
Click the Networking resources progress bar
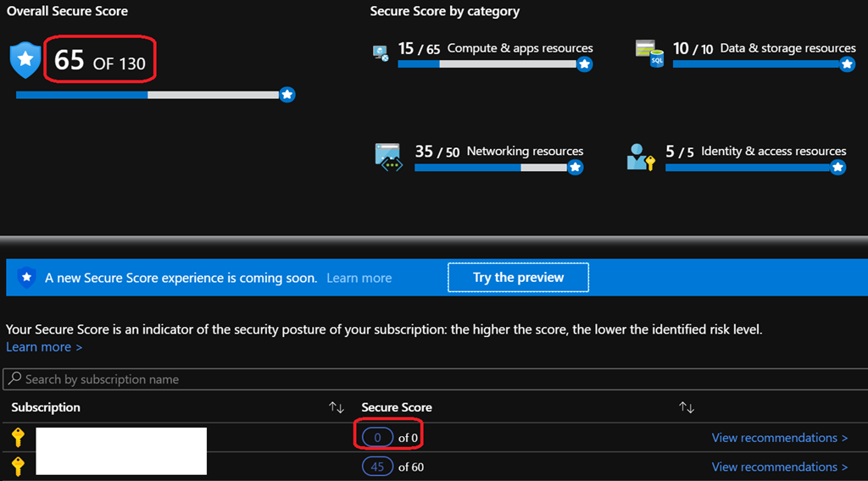click(x=490, y=168)
